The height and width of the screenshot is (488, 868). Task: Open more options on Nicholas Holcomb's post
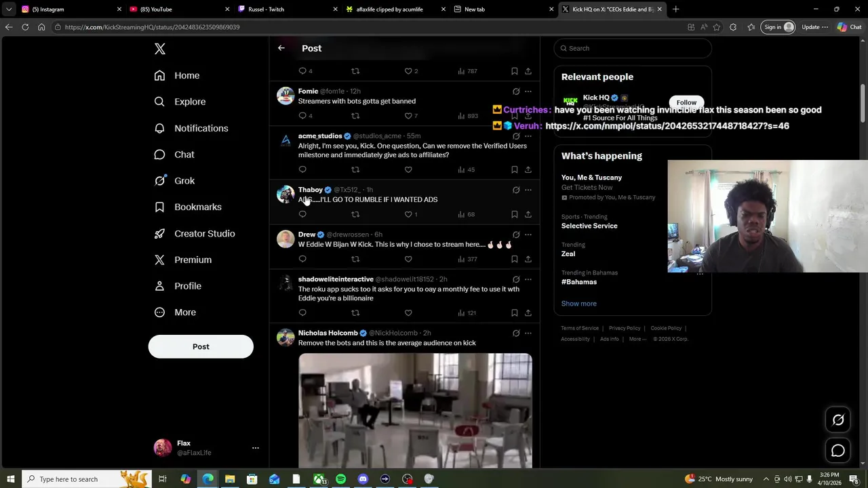point(528,333)
